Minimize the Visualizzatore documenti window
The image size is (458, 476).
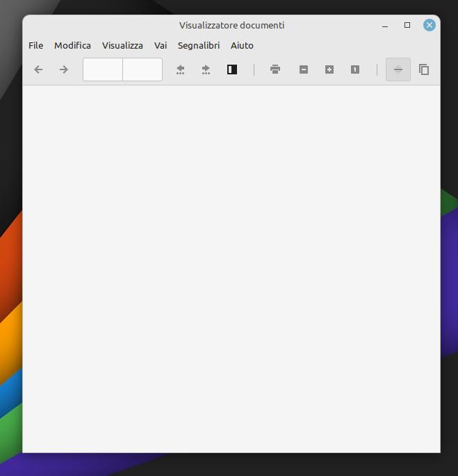tap(385, 26)
